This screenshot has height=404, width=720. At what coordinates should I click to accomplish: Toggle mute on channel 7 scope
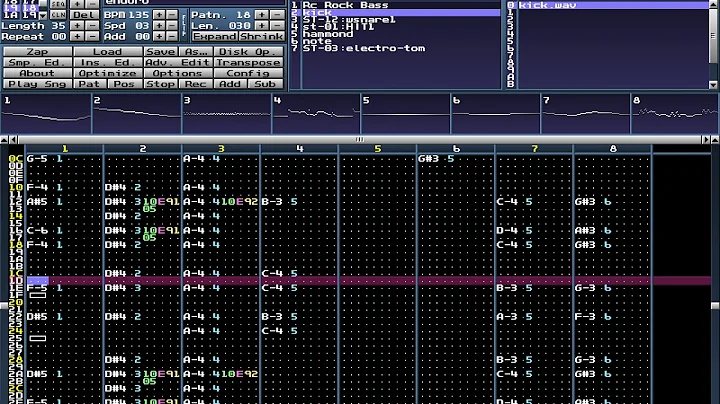pyautogui.click(x=586, y=114)
